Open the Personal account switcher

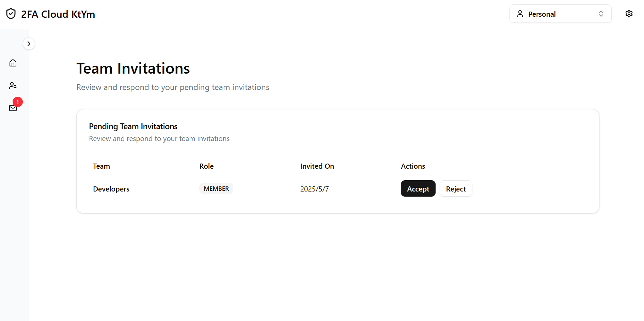click(x=560, y=14)
